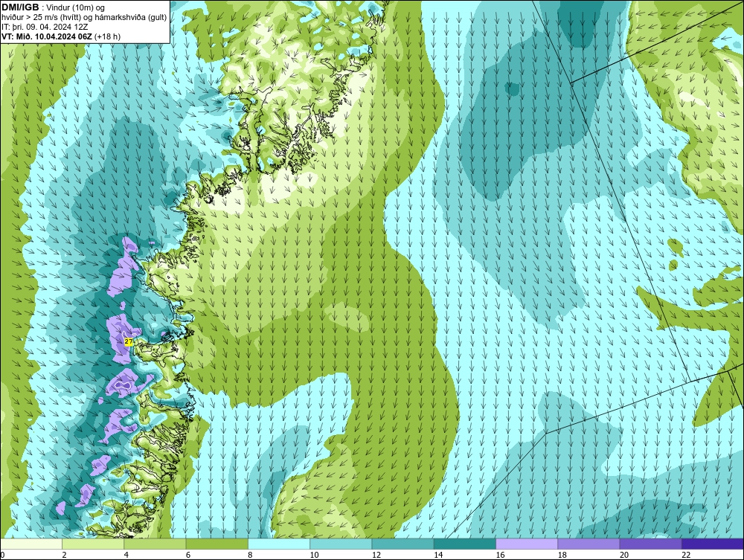The width and height of the screenshot is (744, 560).
Task: Click the legend value 8 label
Action: pyautogui.click(x=250, y=556)
